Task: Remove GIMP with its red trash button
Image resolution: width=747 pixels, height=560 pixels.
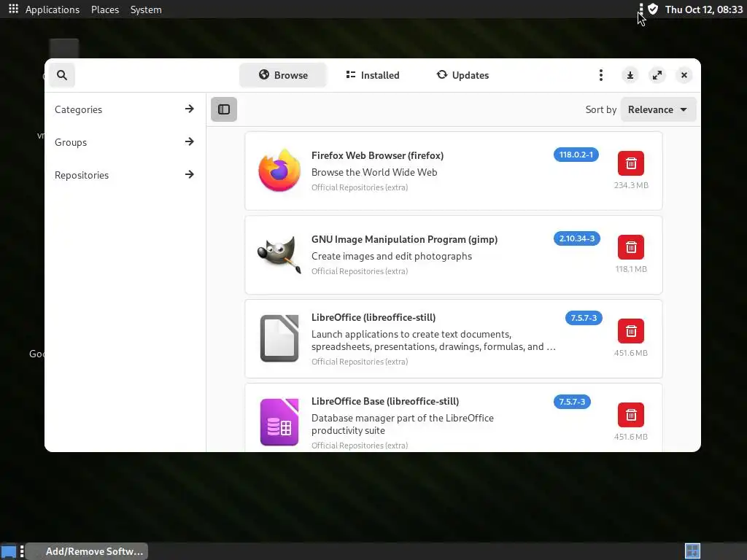Action: pos(631,247)
